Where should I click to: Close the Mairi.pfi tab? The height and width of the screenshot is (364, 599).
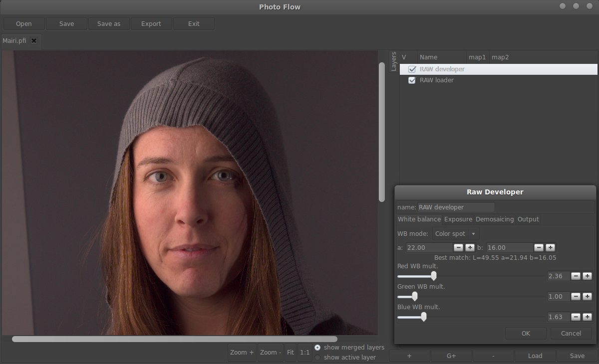click(x=34, y=41)
